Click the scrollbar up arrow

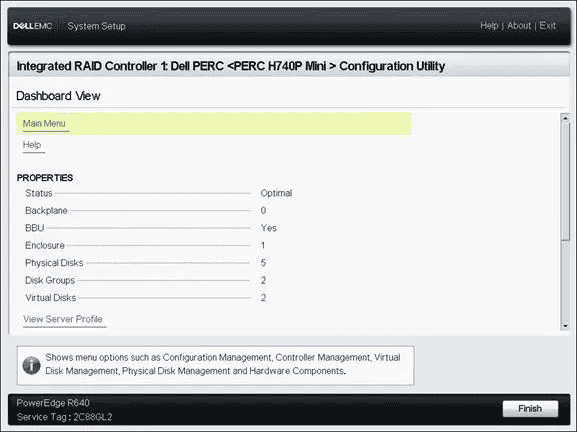(x=565, y=118)
